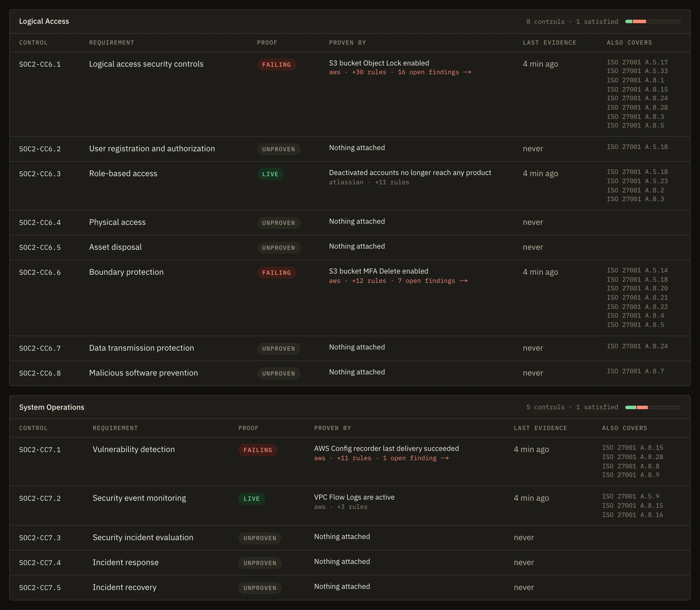Click Security incident evaluation requirement

(143, 538)
